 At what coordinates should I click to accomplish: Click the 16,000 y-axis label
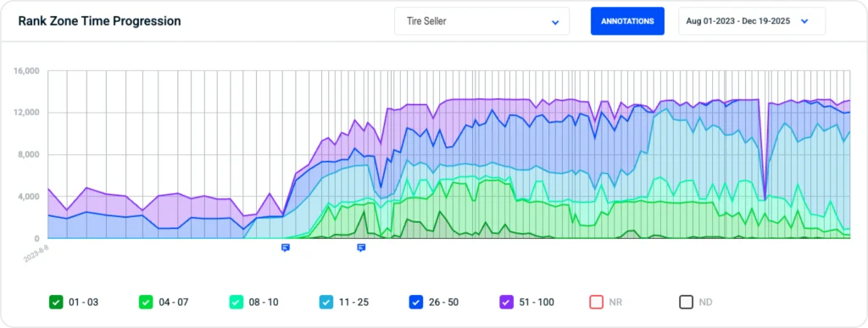(x=26, y=71)
